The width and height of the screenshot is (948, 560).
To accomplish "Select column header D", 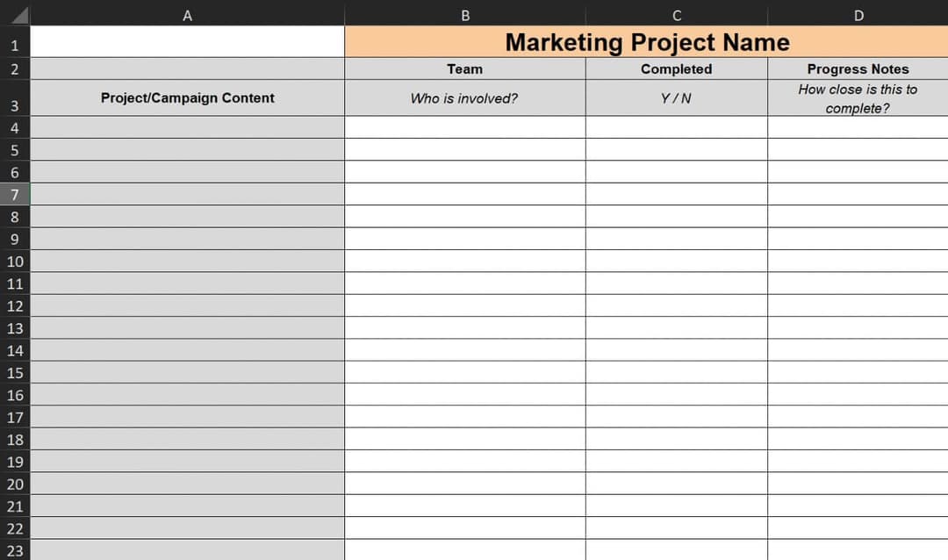I will 858,14.
